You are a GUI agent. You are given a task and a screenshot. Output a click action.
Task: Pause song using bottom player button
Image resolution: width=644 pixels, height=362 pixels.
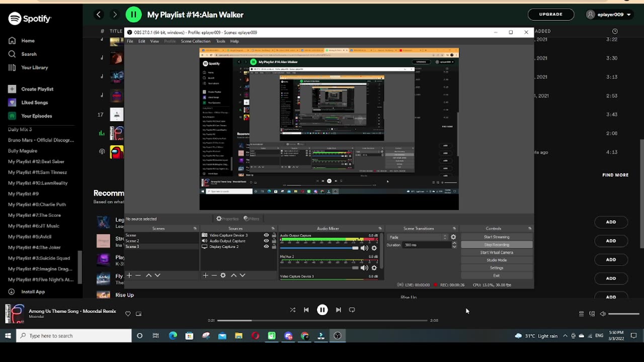point(323,310)
